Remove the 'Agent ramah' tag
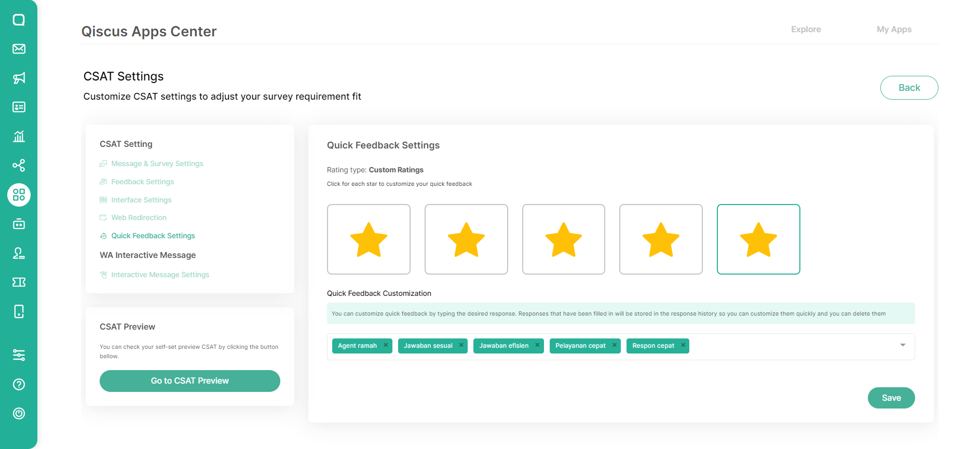980x449 pixels. click(386, 345)
